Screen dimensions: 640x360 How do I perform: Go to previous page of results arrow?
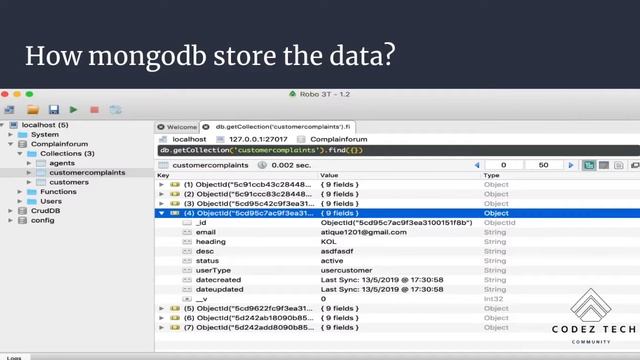pos(477,165)
